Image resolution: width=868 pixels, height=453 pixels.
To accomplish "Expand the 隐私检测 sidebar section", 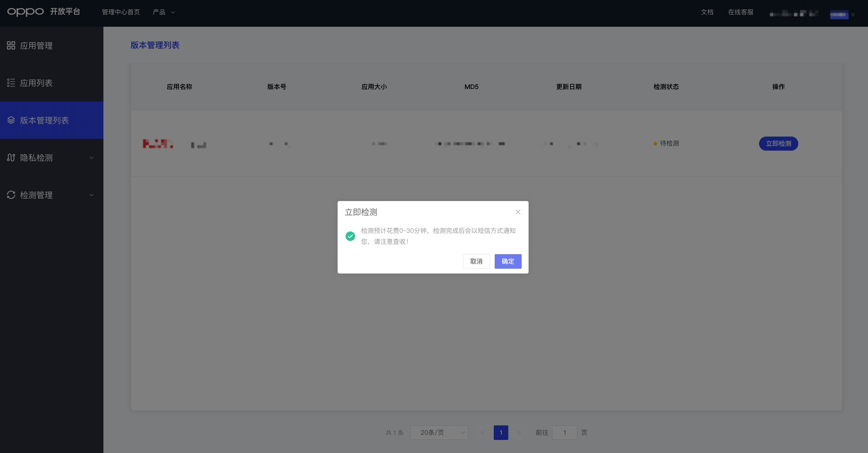I will tap(91, 158).
